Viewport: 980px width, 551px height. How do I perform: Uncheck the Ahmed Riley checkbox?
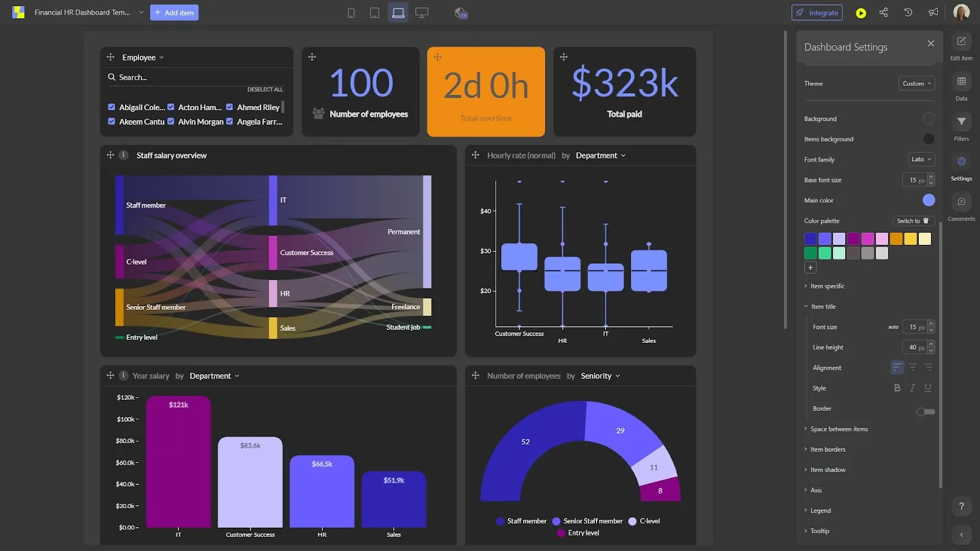(x=230, y=107)
